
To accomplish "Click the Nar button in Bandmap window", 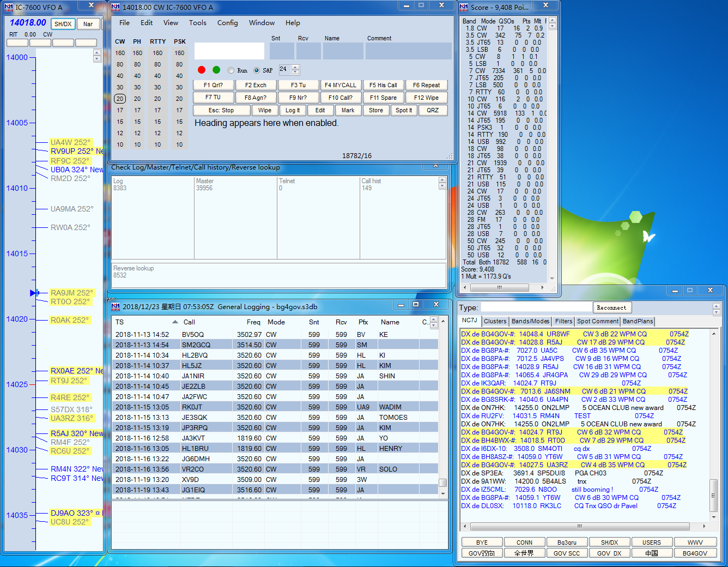I will 88,24.
